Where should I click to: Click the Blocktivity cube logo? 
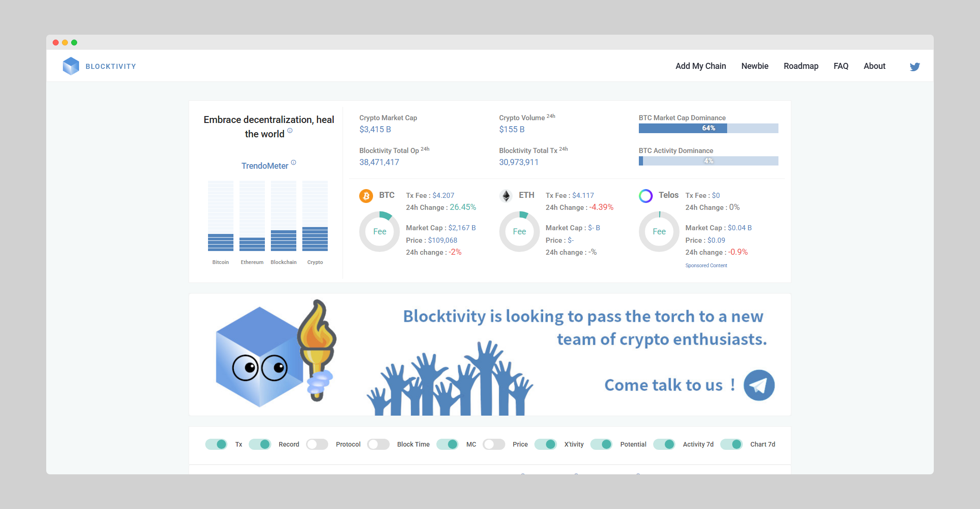tap(71, 66)
